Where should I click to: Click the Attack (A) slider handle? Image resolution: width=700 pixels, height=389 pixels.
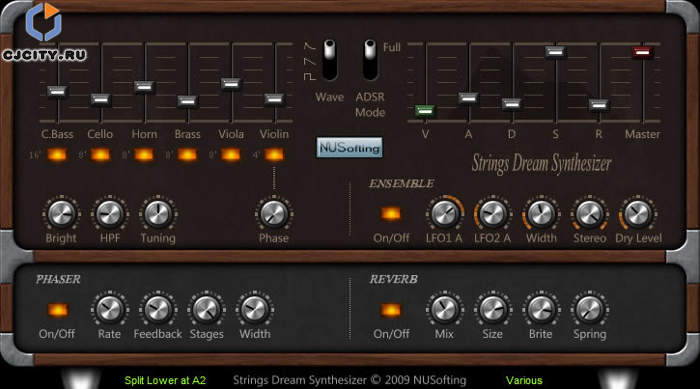tap(468, 98)
